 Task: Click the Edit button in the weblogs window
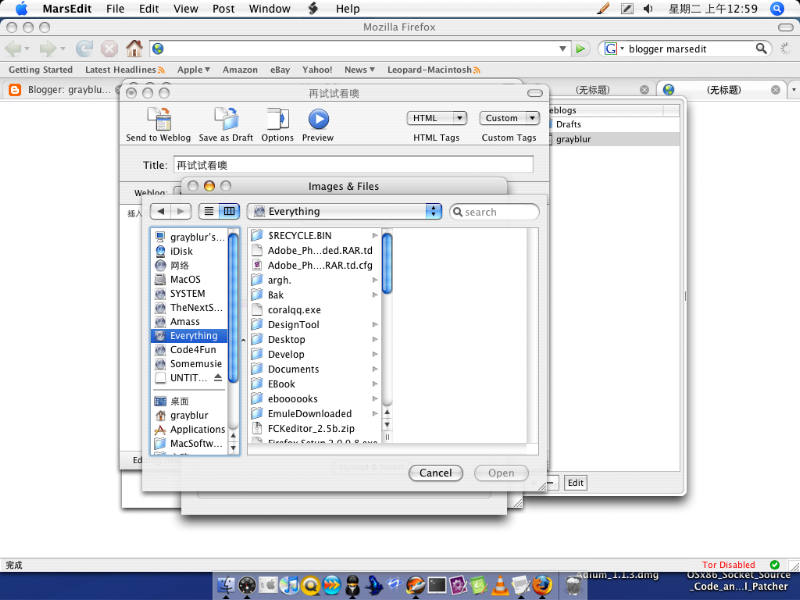coord(576,483)
